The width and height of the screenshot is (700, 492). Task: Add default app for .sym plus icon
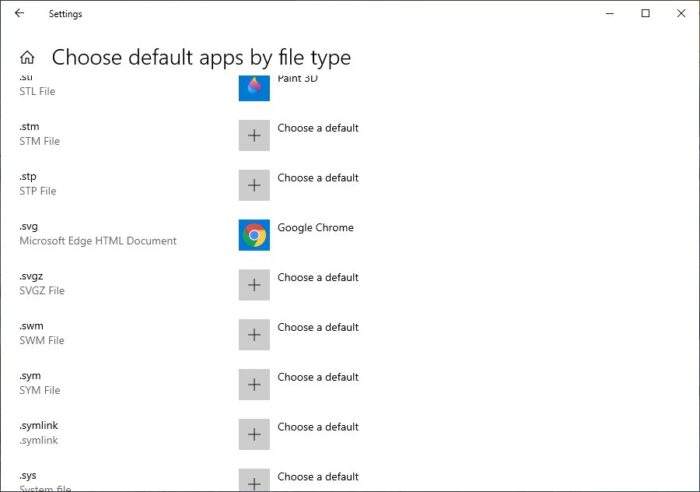click(254, 384)
